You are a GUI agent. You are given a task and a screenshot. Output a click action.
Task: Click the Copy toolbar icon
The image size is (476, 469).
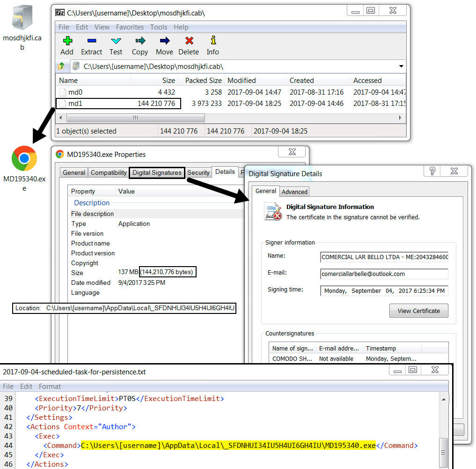(x=140, y=45)
